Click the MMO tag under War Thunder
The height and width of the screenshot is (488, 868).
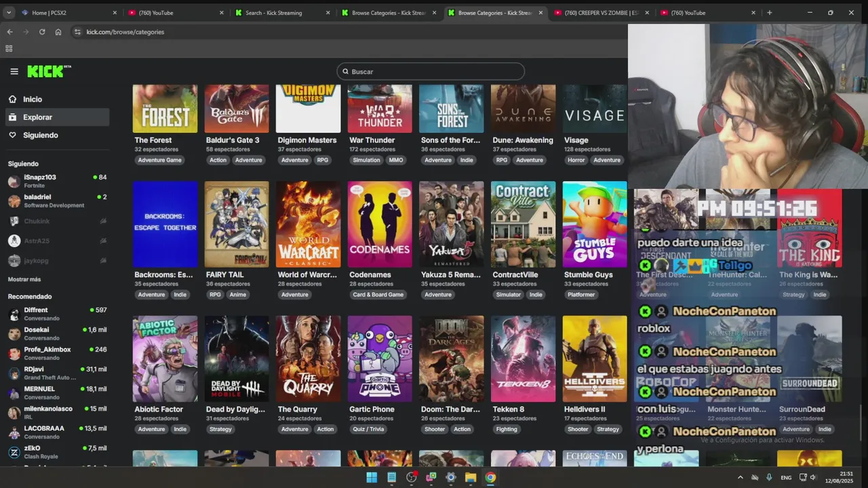[x=396, y=160]
